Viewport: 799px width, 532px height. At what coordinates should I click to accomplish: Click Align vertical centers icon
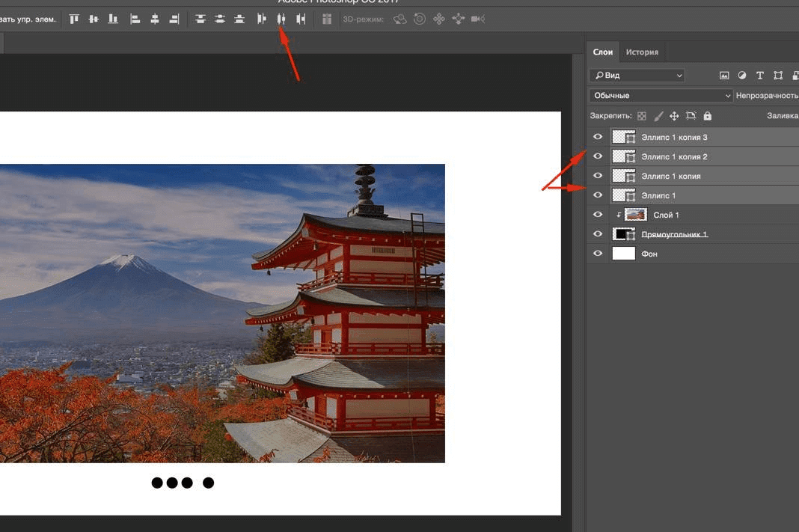[x=94, y=19]
